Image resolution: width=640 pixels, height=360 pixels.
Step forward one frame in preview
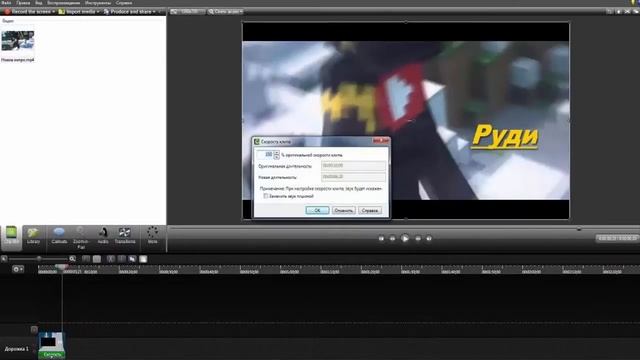[418, 238]
